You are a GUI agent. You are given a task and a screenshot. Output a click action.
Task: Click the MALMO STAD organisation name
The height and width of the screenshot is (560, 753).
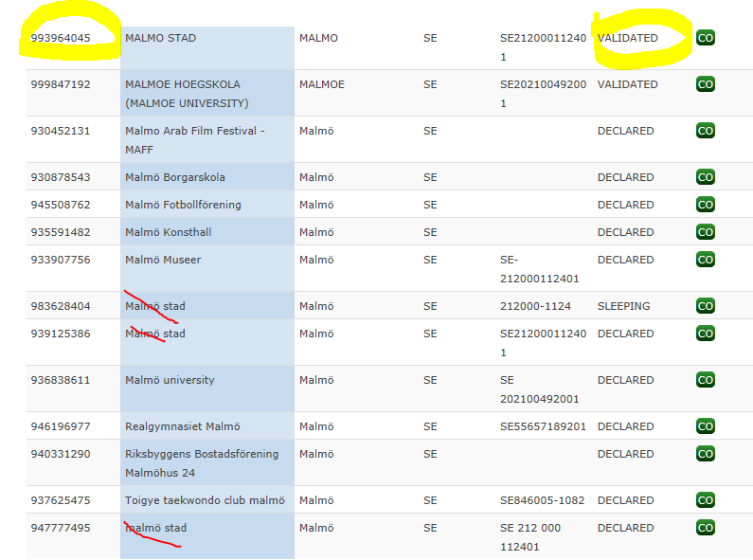(x=160, y=38)
